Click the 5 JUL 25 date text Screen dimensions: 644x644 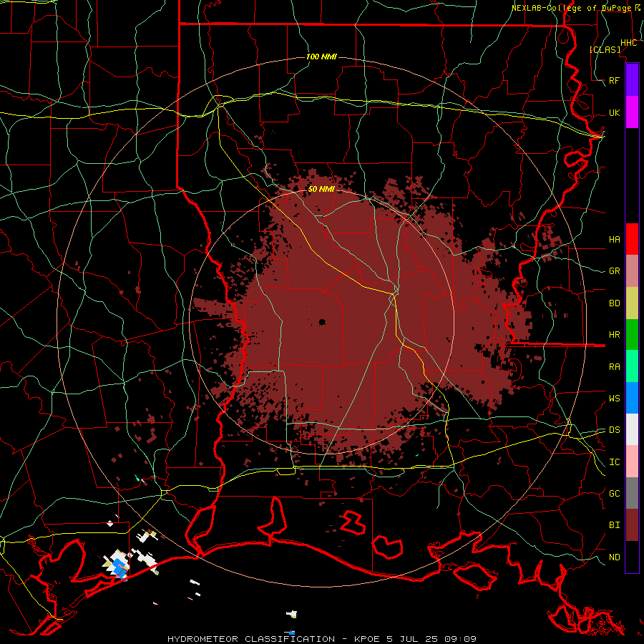pyautogui.click(x=412, y=639)
